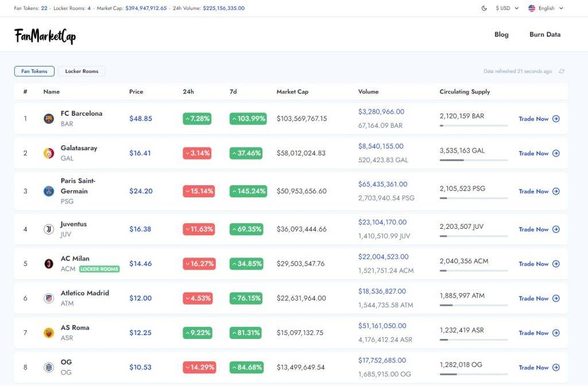
Task: Click the 1,282,018 OG supply value
Action: pos(461,365)
